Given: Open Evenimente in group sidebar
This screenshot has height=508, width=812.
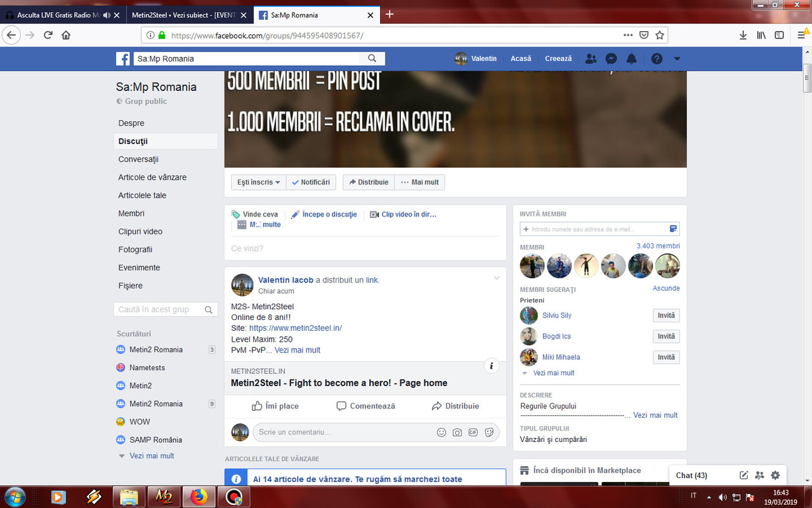Looking at the screenshot, I should pyautogui.click(x=139, y=267).
